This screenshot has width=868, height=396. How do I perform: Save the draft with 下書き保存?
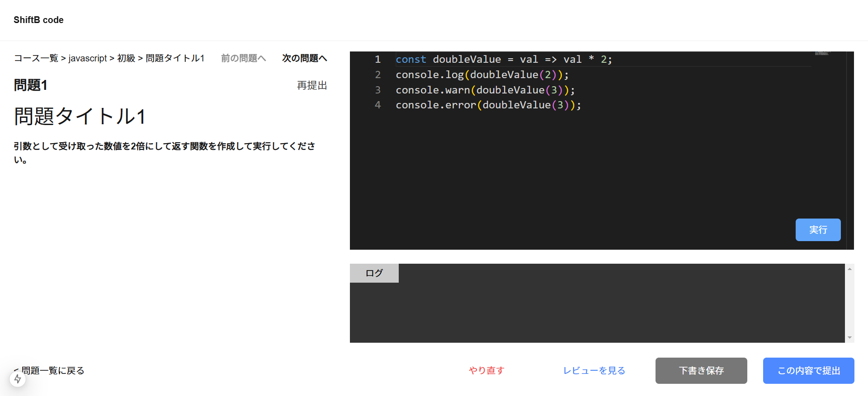tap(701, 371)
